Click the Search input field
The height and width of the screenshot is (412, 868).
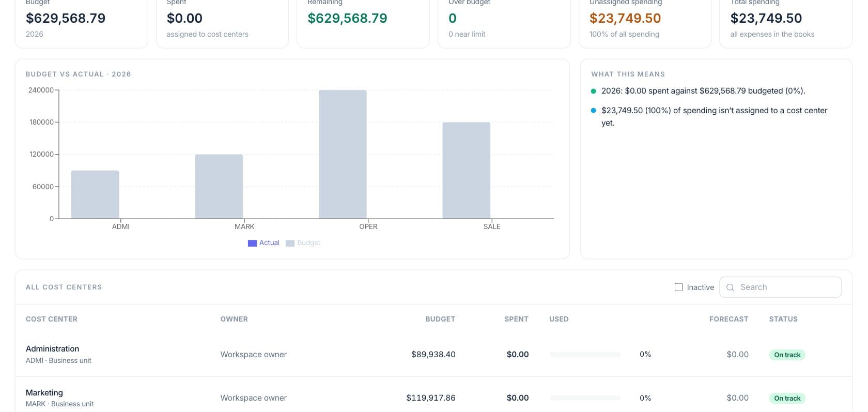(x=780, y=287)
